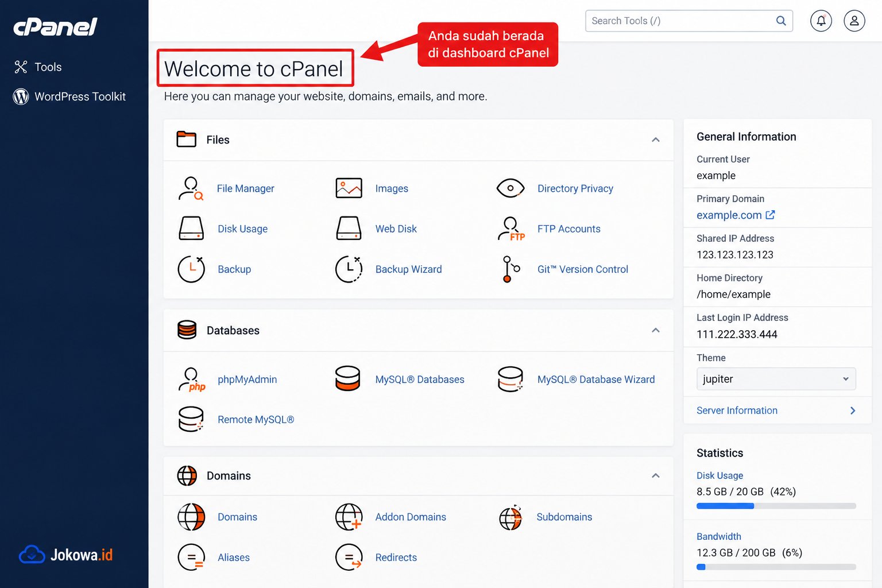Click the example.com primary domain link
The image size is (882, 588).
pyautogui.click(x=729, y=215)
